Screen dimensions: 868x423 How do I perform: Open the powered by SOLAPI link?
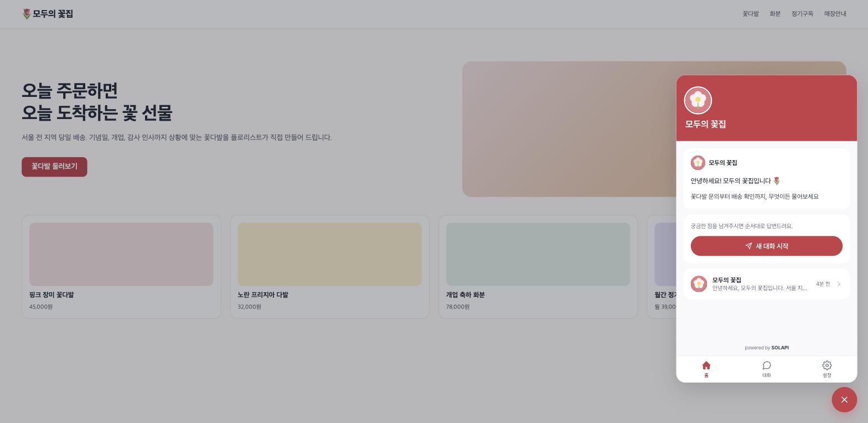766,348
